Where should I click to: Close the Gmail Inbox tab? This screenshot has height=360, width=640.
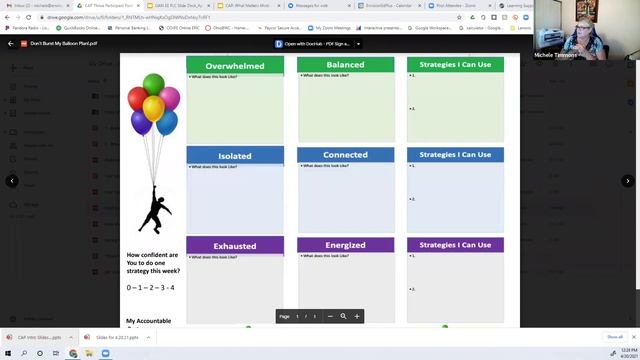[68, 6]
